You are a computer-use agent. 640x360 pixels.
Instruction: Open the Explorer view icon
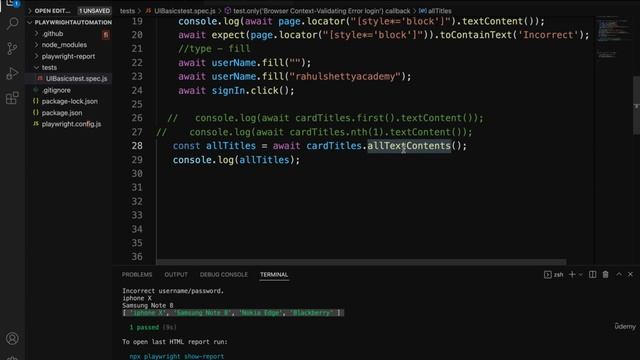click(x=12, y=3)
